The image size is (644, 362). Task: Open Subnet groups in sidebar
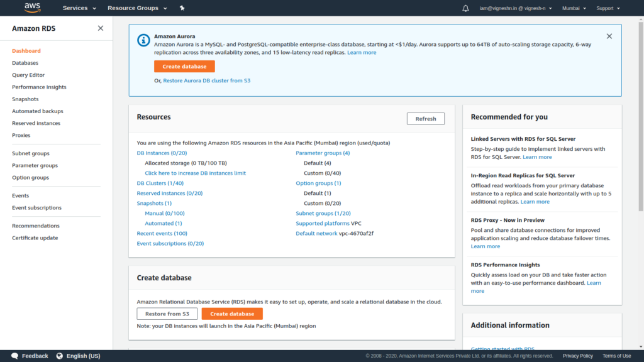pos(30,153)
